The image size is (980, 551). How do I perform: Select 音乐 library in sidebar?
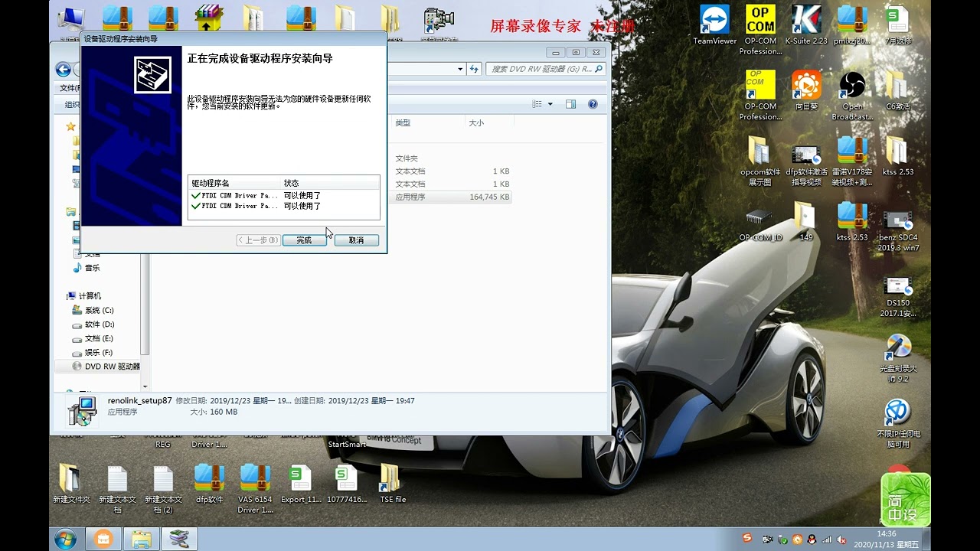click(x=92, y=268)
